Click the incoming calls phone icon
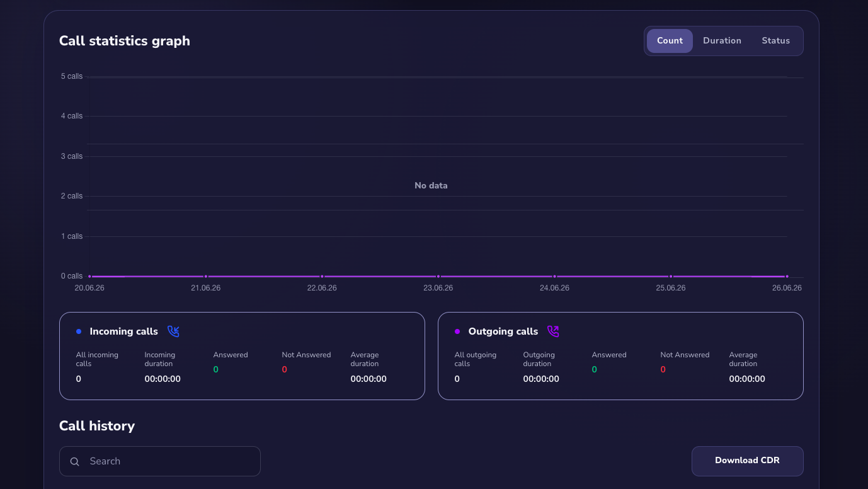 173,331
